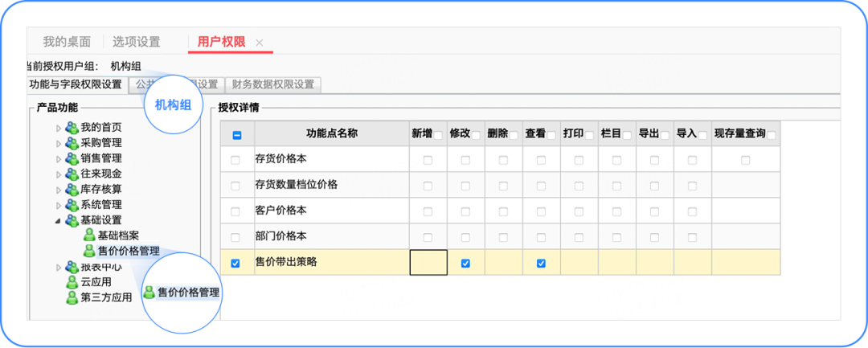This screenshot has width=868, height=348.
Task: Uncheck the 售价带出策略 row checkbox
Action: pyautogui.click(x=235, y=263)
